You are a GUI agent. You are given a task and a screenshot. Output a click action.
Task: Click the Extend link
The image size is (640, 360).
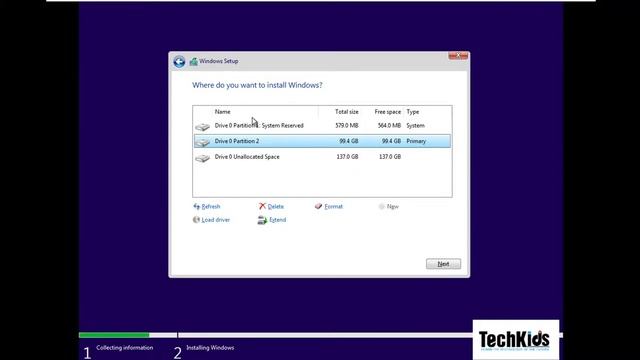click(278, 220)
